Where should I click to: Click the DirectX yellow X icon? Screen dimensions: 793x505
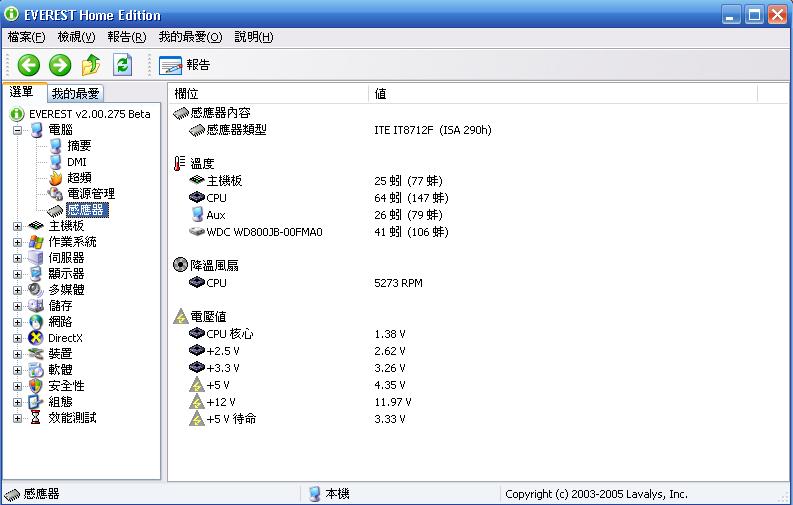36,338
